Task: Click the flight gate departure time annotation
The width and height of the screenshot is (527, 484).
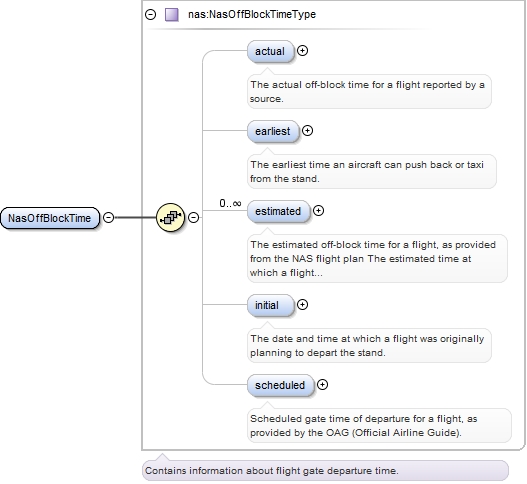Action: [x=325, y=471]
